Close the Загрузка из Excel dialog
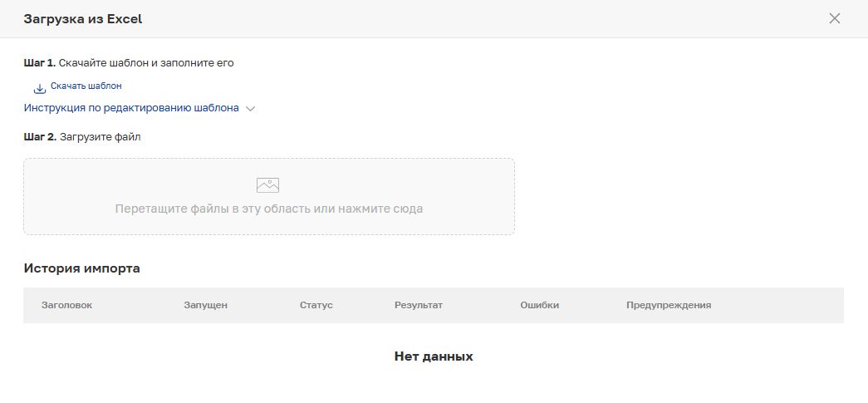The image size is (868, 403). 835,18
